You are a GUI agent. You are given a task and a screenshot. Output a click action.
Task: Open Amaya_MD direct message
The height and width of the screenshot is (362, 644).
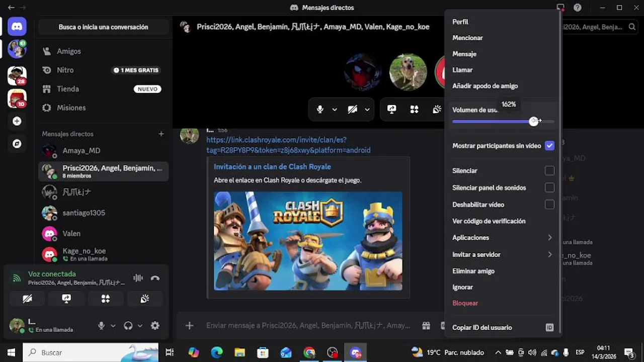tap(103, 151)
